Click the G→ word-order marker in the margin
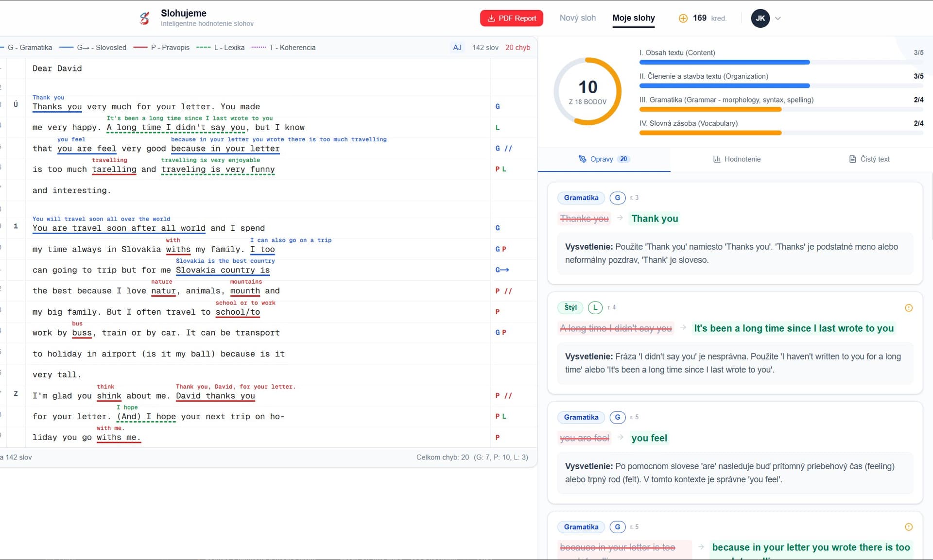 [x=501, y=270]
